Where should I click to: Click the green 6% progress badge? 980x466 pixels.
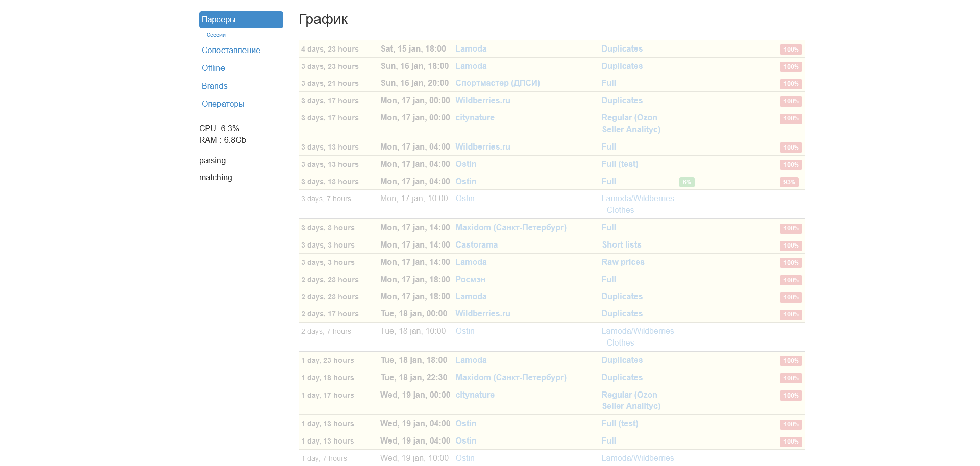[x=687, y=182]
